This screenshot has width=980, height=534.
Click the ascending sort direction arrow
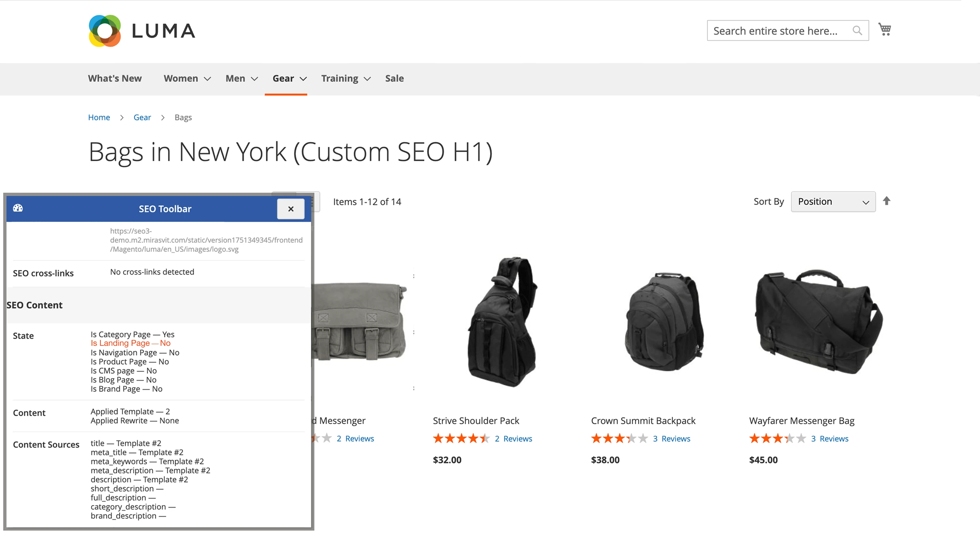(x=887, y=201)
